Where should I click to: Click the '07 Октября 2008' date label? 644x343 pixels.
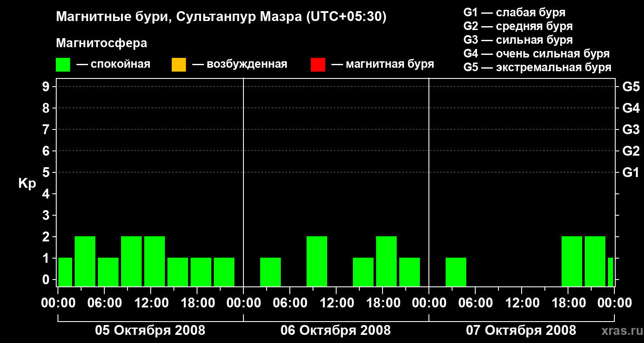(x=521, y=331)
